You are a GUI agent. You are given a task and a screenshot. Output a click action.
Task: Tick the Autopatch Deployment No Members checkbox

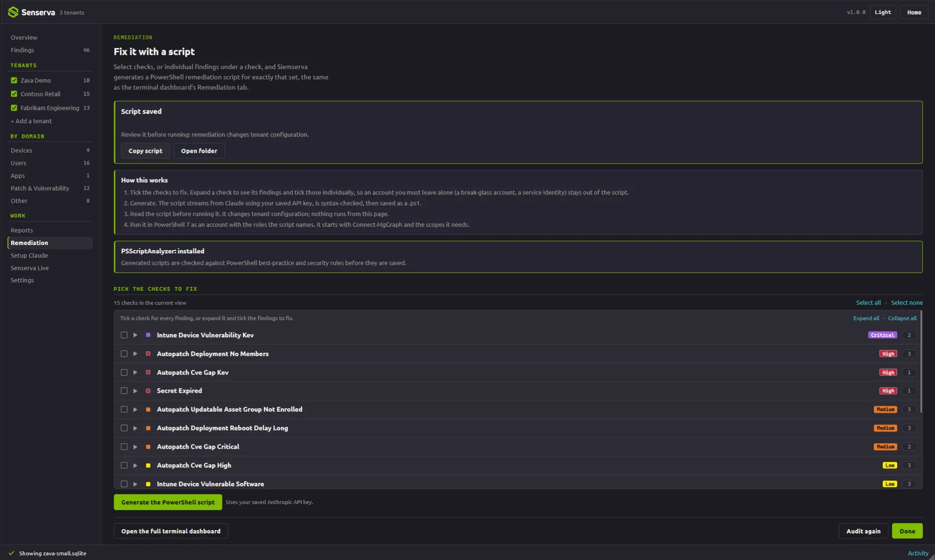tap(124, 354)
